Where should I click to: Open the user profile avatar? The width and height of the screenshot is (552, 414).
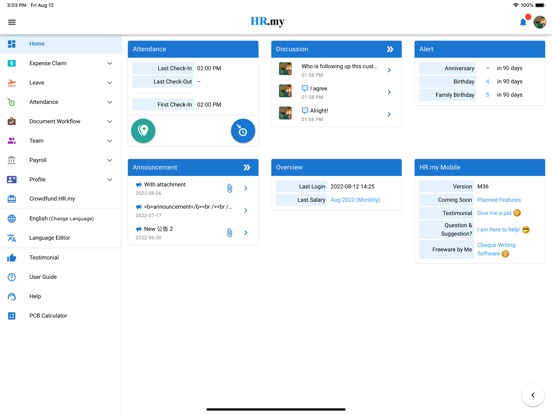pyautogui.click(x=540, y=22)
